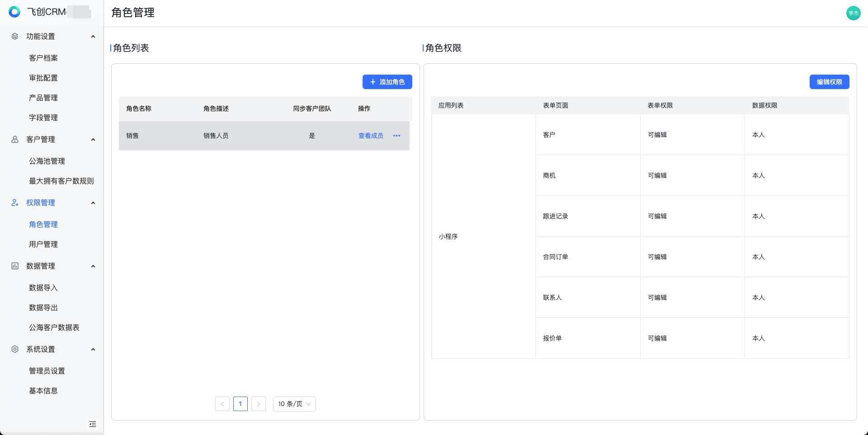This screenshot has height=435, width=868.
Task: Collapse the 功能设置 menu section
Action: click(x=93, y=37)
